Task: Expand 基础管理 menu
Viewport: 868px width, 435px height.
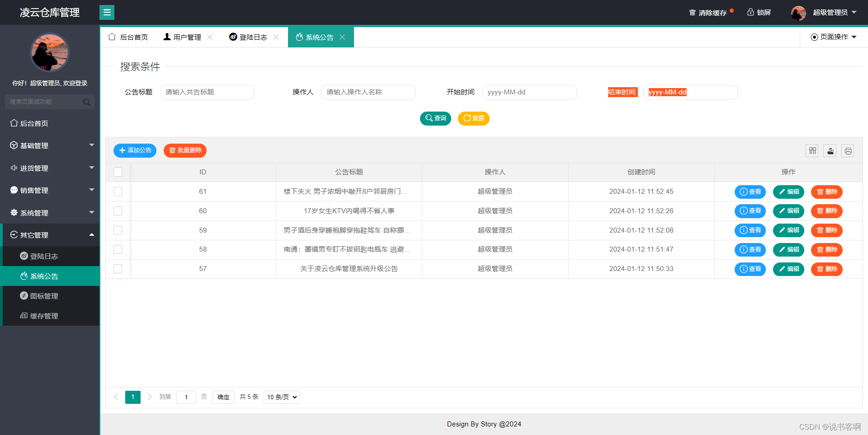Action: click(50, 145)
